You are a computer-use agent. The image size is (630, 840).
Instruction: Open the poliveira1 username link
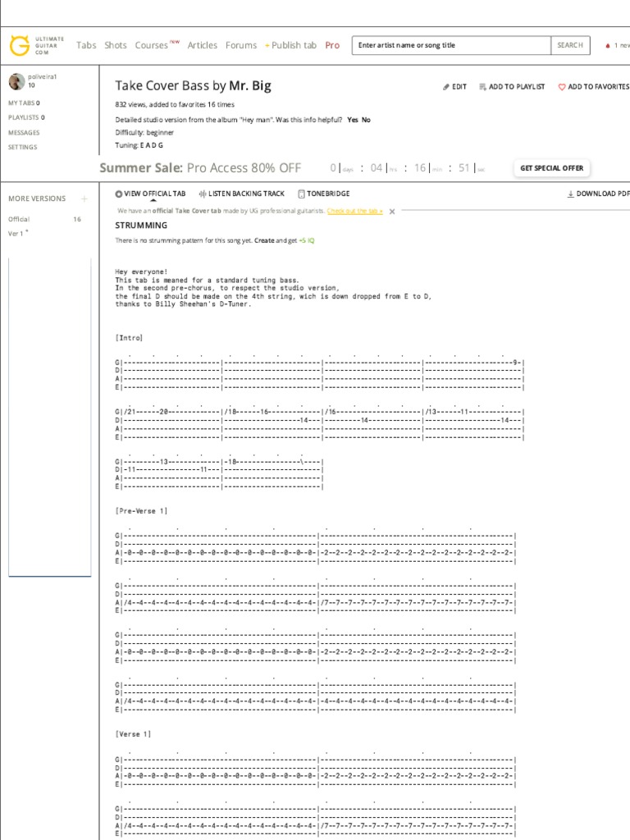(x=43, y=76)
